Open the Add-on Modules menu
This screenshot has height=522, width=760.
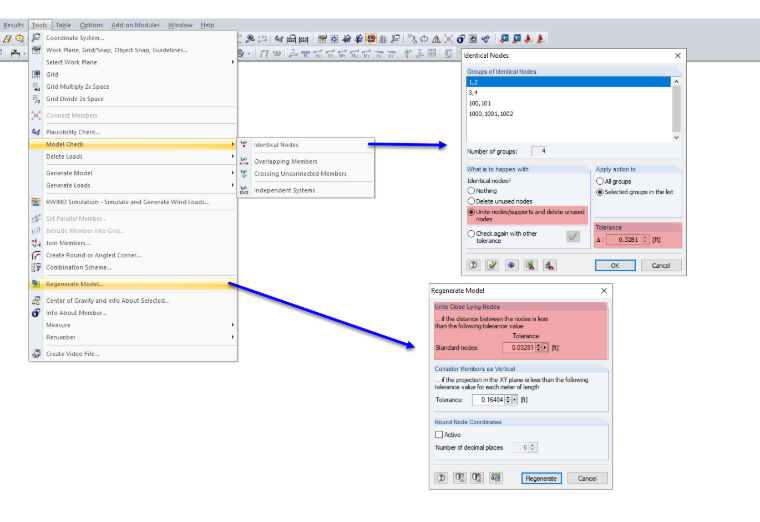[x=135, y=25]
